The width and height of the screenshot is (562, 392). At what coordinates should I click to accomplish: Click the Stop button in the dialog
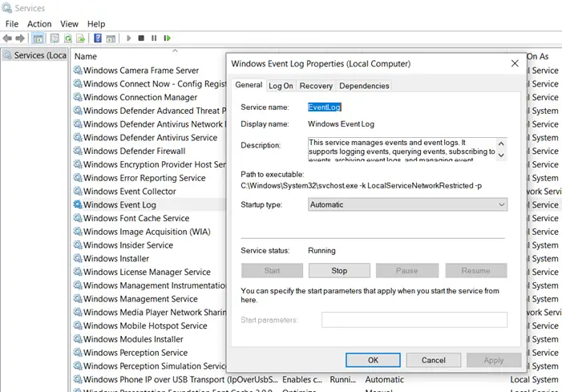(x=339, y=270)
